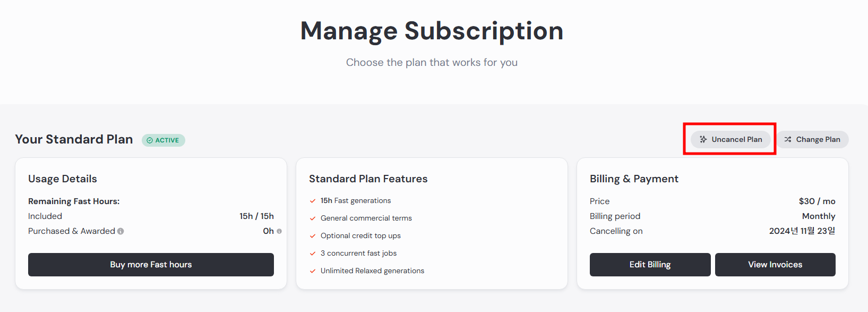Open the Cancelling on date entry

pyautogui.click(x=802, y=231)
